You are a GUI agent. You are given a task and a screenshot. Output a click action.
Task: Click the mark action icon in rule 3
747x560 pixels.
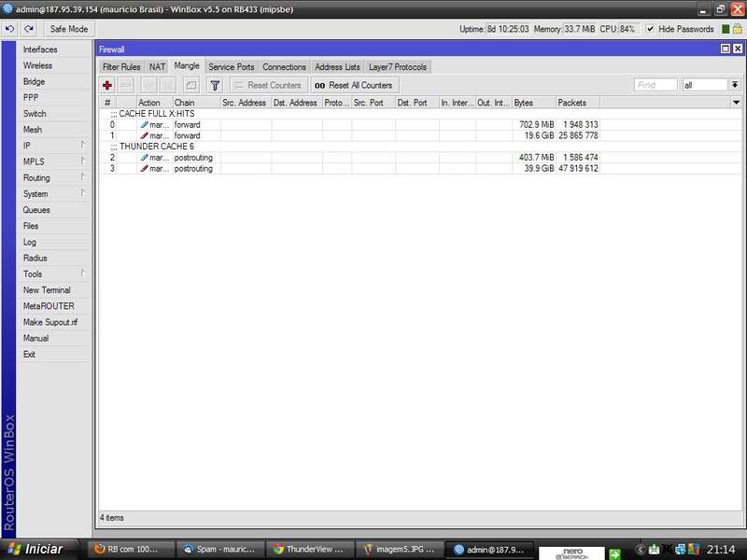click(x=144, y=168)
